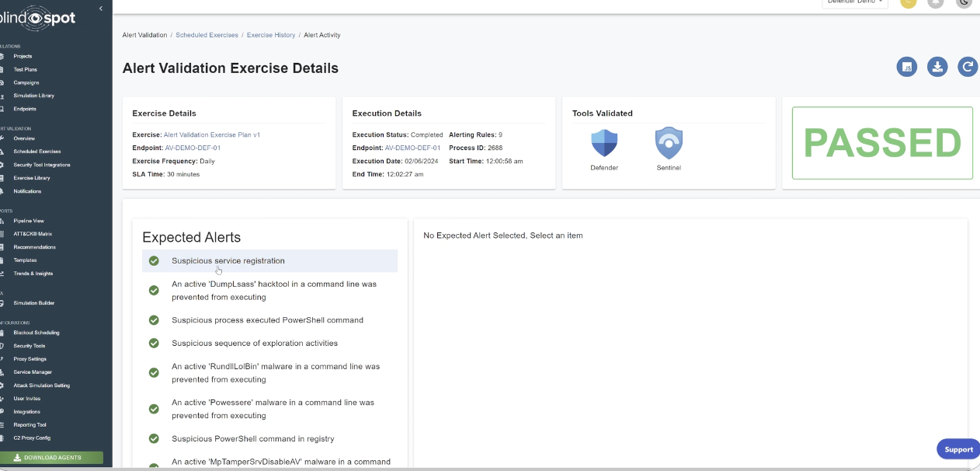Screen dimensions: 980x471
Task: Open Scheduled Exercises in the sidebar
Action: (36, 152)
